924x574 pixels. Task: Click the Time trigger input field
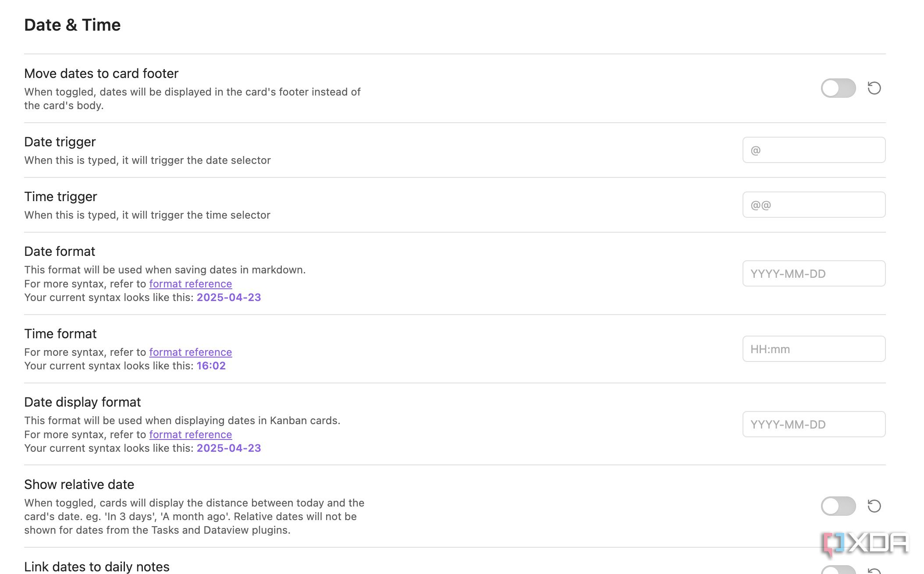pyautogui.click(x=814, y=205)
